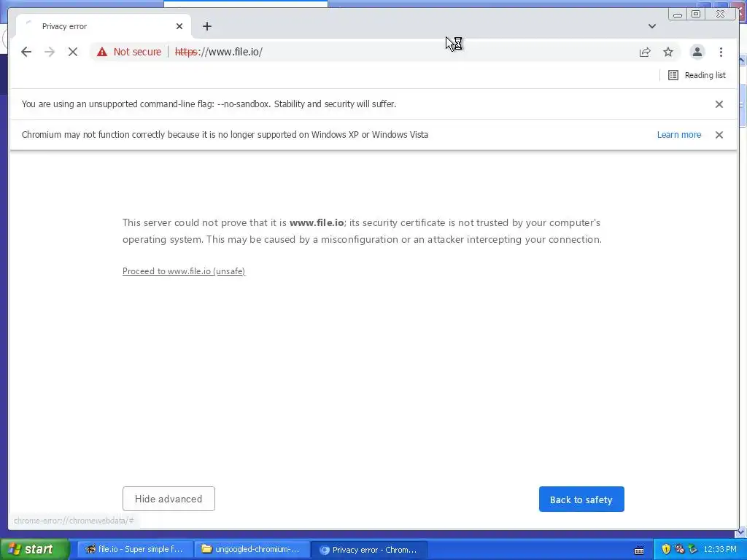Dismiss the no-sandbox warning bar
This screenshot has height=560, width=747.
click(719, 104)
